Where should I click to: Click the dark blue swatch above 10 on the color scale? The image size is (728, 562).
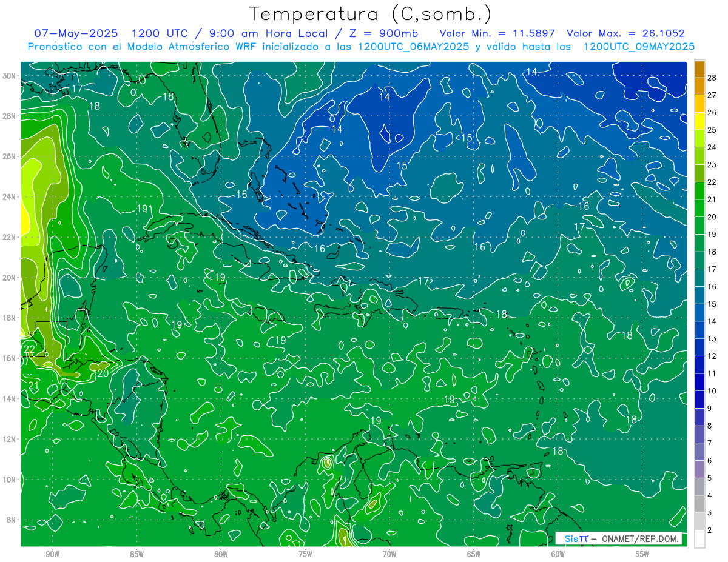click(699, 383)
